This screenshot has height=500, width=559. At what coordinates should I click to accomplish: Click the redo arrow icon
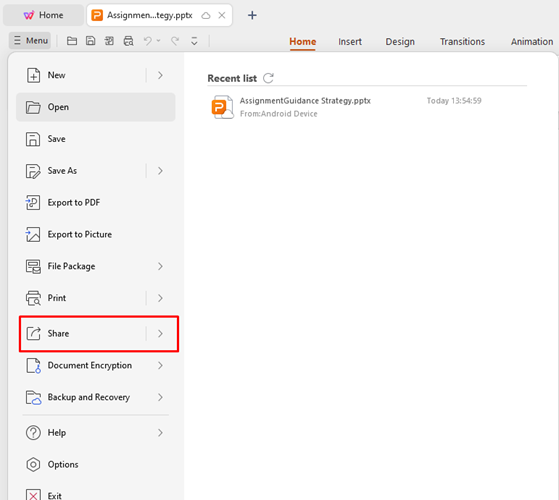pyautogui.click(x=175, y=41)
